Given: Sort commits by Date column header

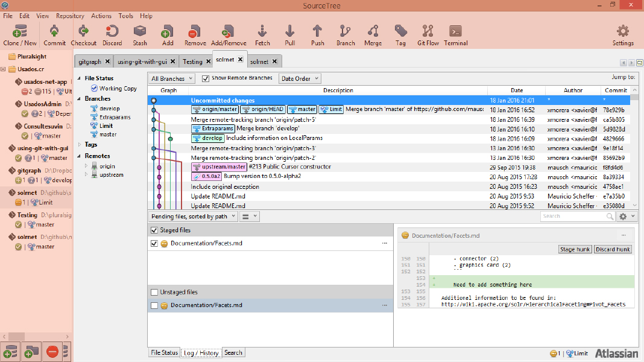Looking at the screenshot, I should (516, 91).
